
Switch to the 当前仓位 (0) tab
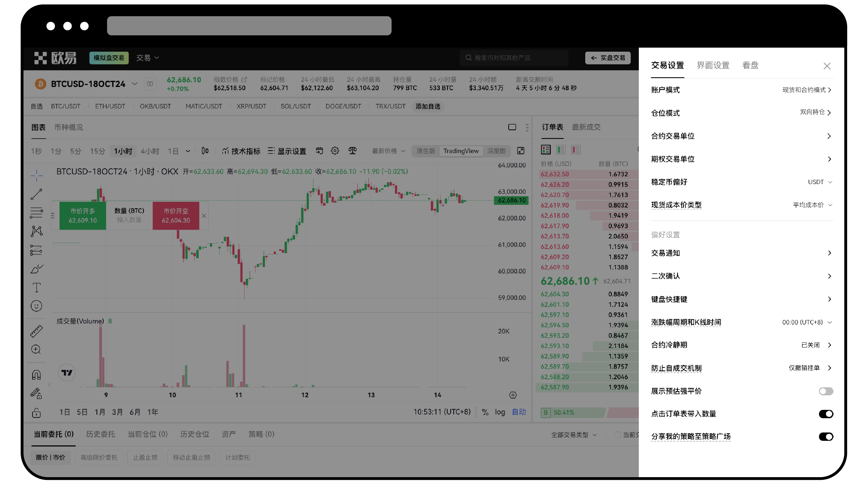148,434
